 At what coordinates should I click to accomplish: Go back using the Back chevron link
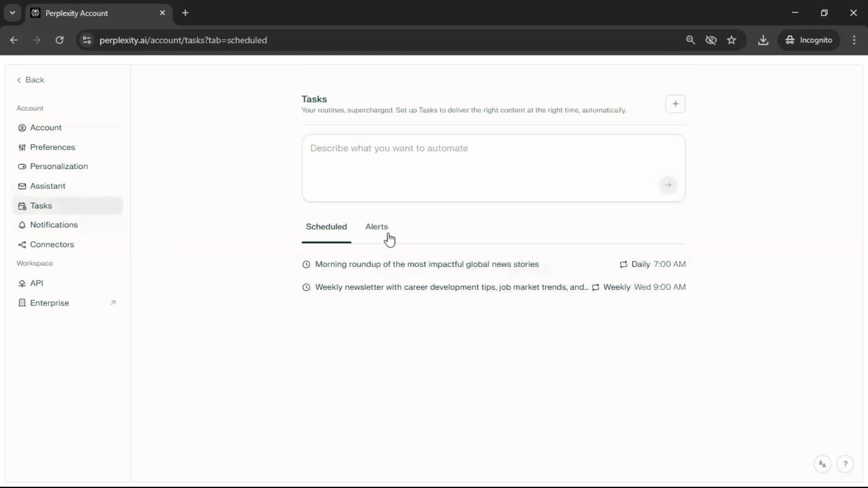[31, 80]
